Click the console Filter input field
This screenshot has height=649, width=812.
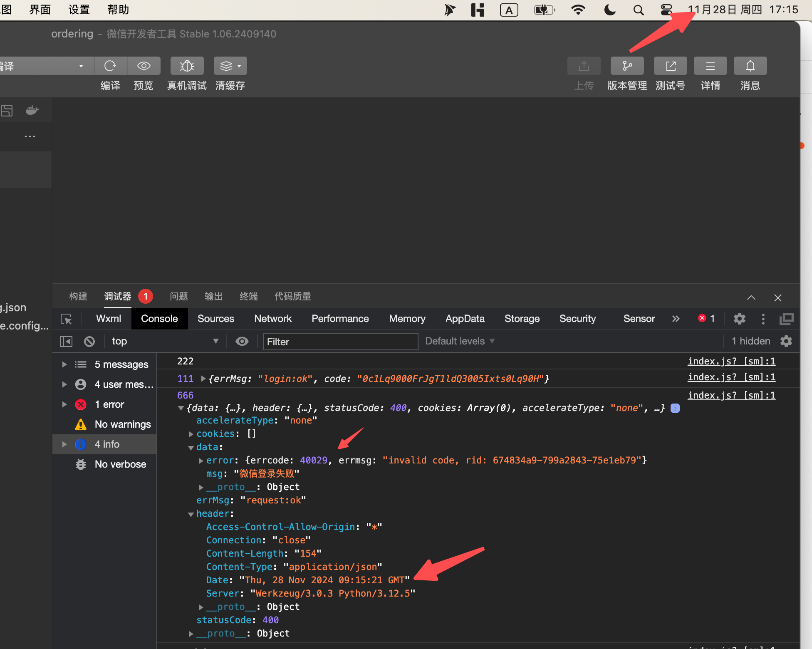(x=340, y=342)
